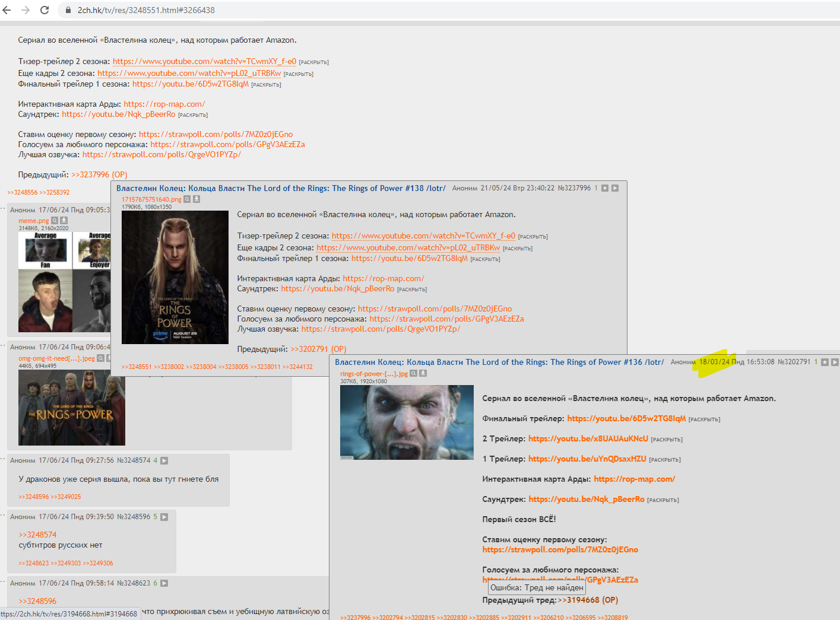Follow reply link >>3238002 in the #138 preview
Viewport: 840px width, 620px height.
169,367
